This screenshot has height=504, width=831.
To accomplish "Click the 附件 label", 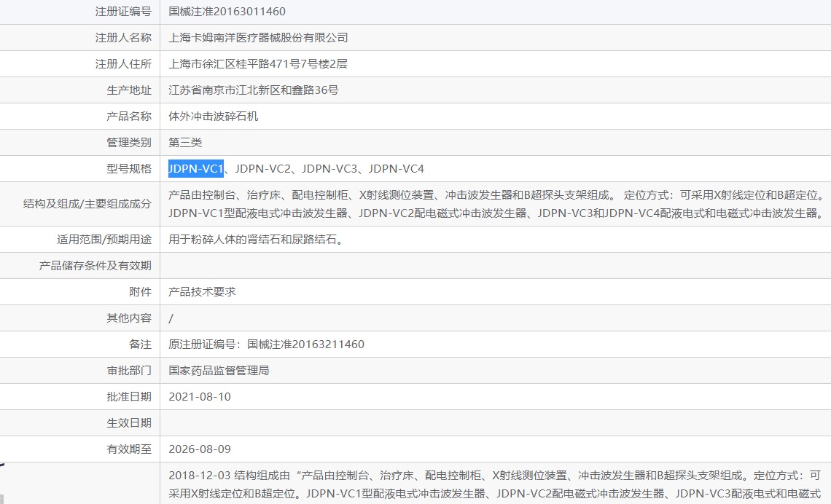I will click(140, 292).
